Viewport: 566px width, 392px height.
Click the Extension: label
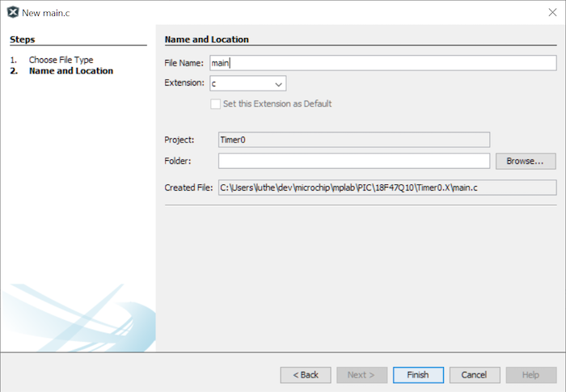184,82
